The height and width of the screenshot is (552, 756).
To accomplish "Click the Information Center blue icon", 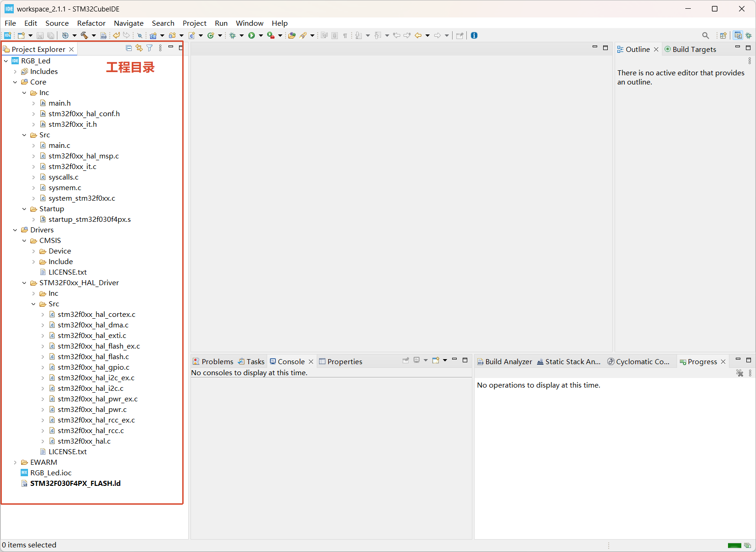I will coord(474,35).
